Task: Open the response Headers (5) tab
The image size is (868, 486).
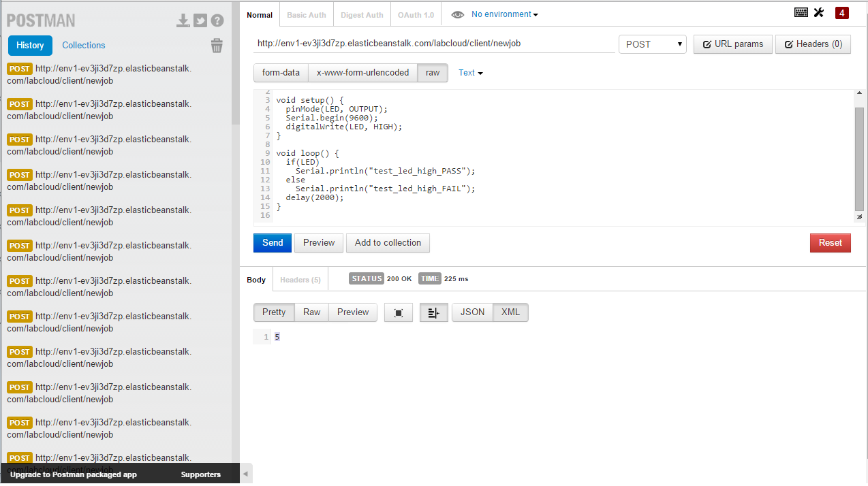Action: click(300, 280)
